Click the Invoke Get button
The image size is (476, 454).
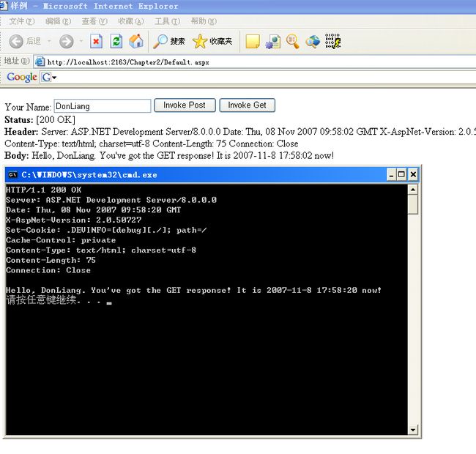point(247,105)
